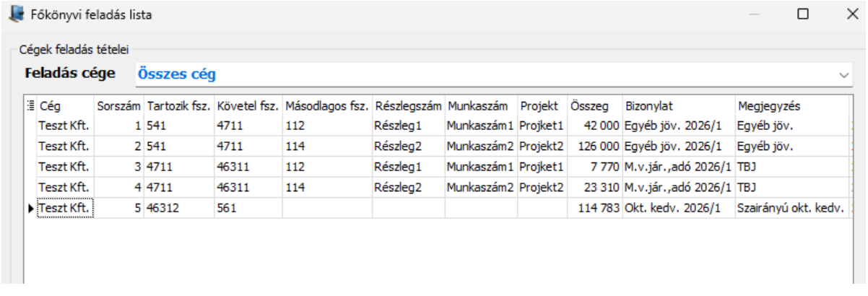868x296 pixels.
Task: Sort by the Cég column header
Action: coord(65,106)
